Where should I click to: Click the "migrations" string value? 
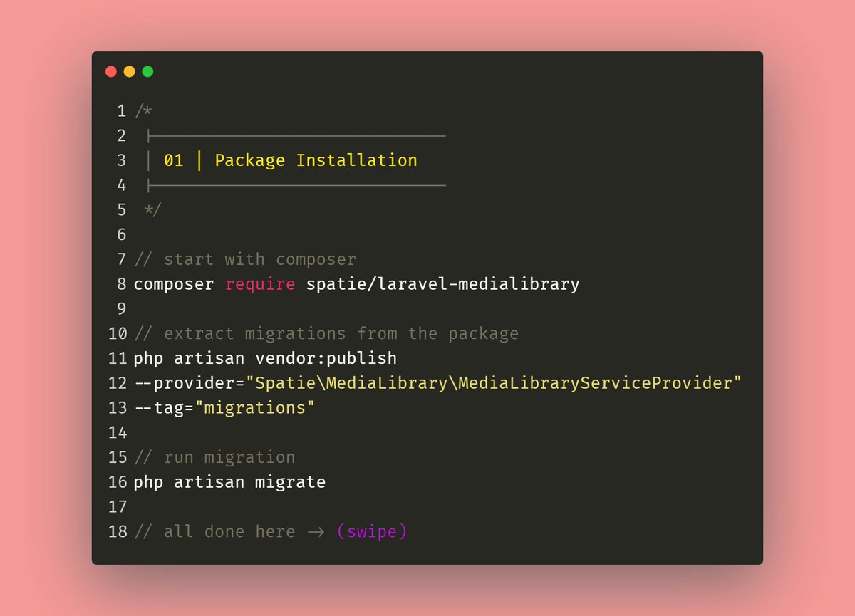click(x=255, y=408)
